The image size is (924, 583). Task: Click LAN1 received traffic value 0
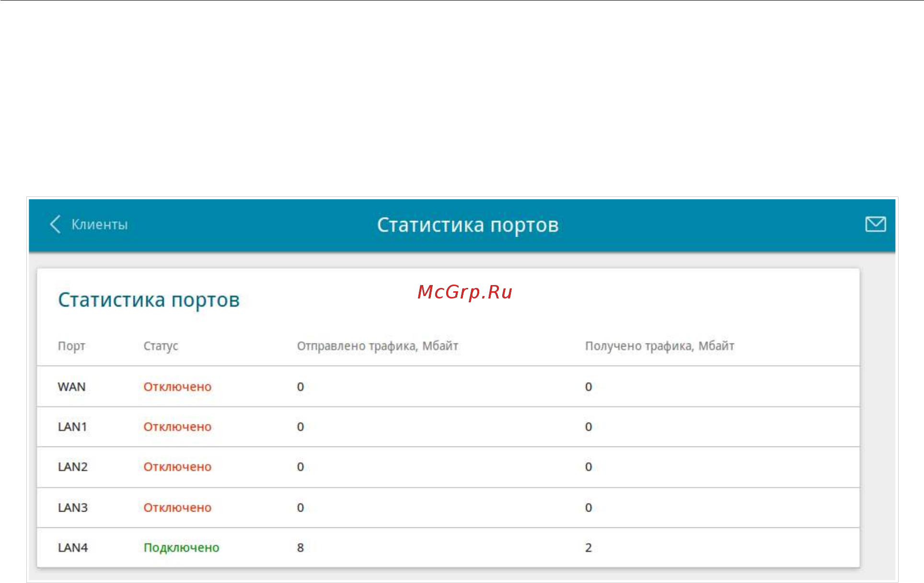pos(589,427)
